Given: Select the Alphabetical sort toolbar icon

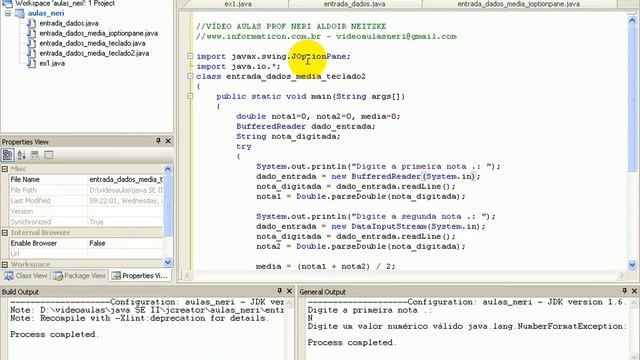Looking at the screenshot, I should (22, 155).
